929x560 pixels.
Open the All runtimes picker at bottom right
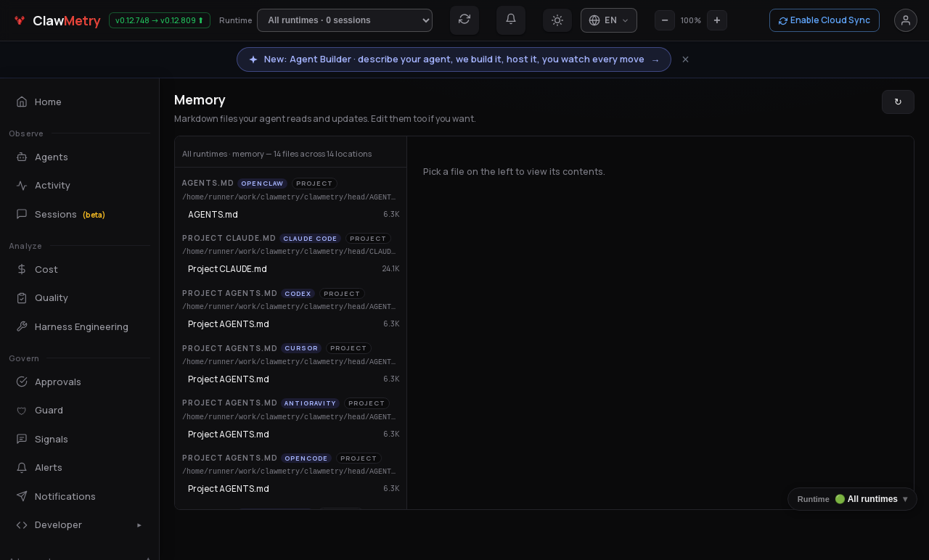pos(852,499)
